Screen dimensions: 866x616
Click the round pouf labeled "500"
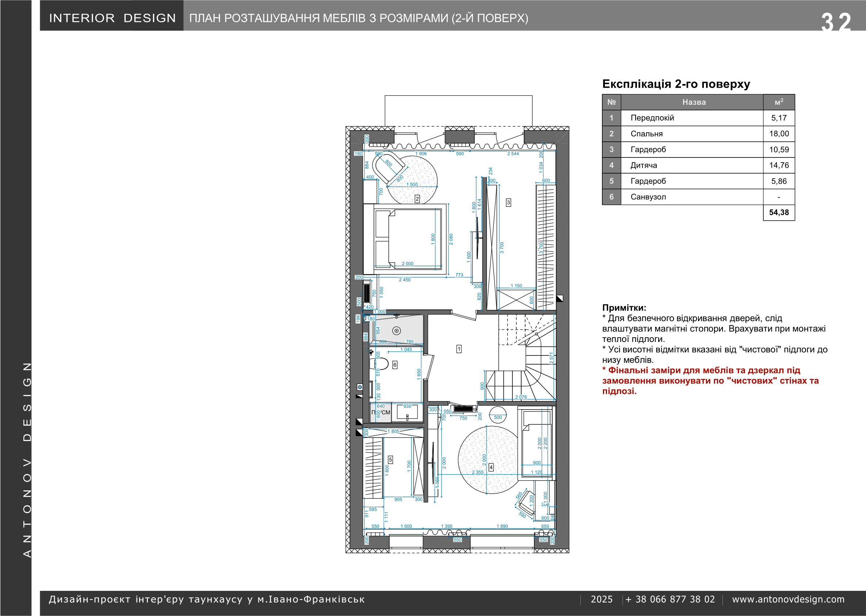(x=498, y=415)
